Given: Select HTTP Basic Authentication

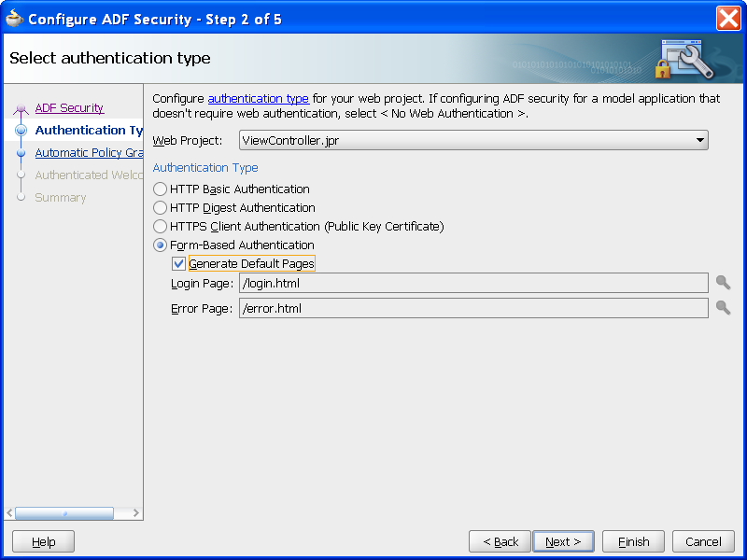Looking at the screenshot, I should coord(160,189).
